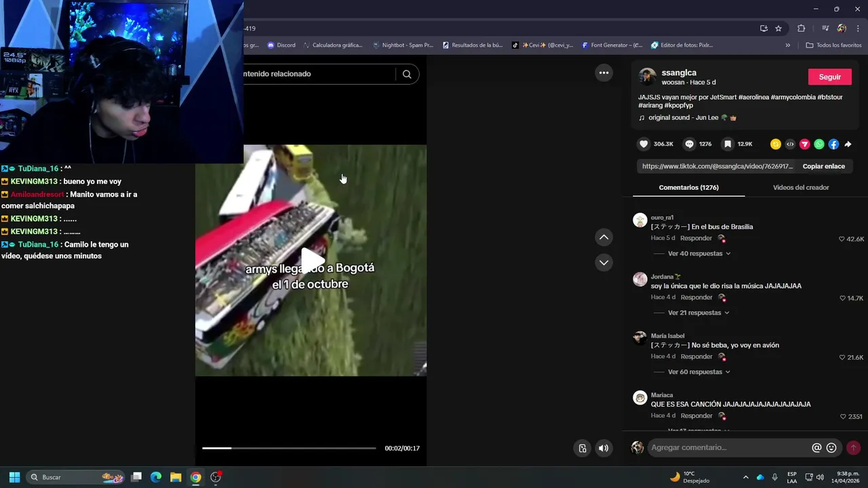Screen dimensions: 868x488
Task: Open Chrome extensions puzzle icon
Action: click(801, 28)
